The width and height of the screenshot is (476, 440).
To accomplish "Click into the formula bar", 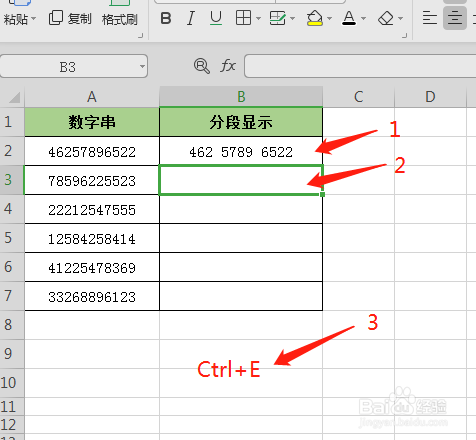I will point(360,66).
